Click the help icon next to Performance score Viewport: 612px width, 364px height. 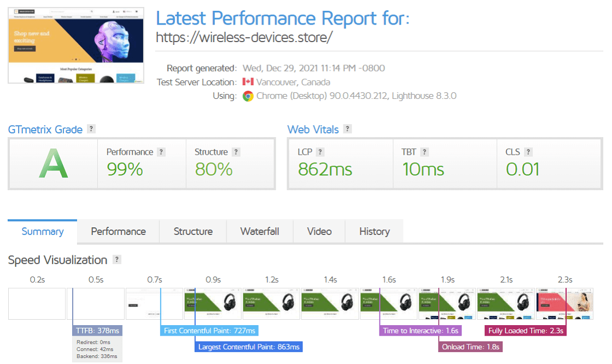[x=161, y=152]
